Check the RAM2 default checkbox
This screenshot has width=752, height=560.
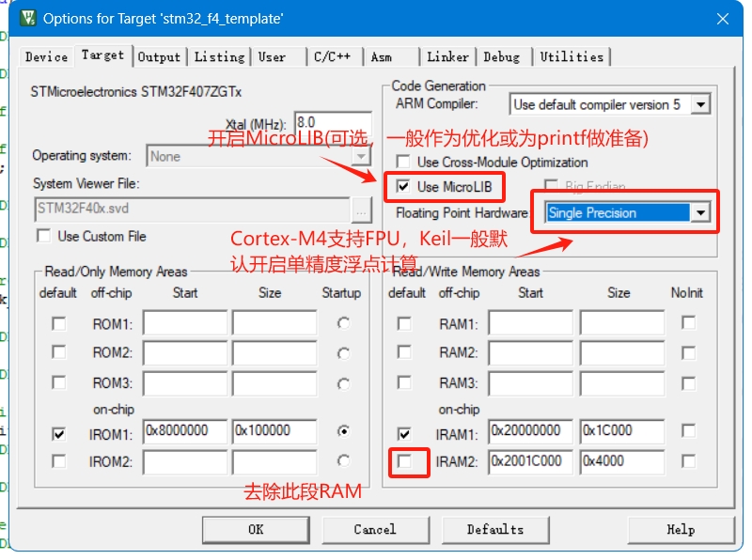pos(404,352)
